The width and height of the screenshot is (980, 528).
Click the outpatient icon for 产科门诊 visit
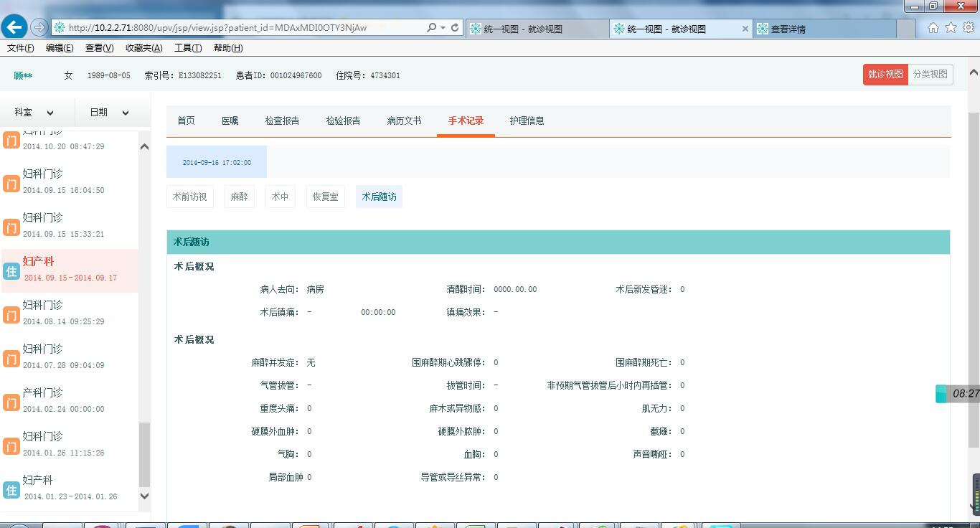tap(11, 402)
